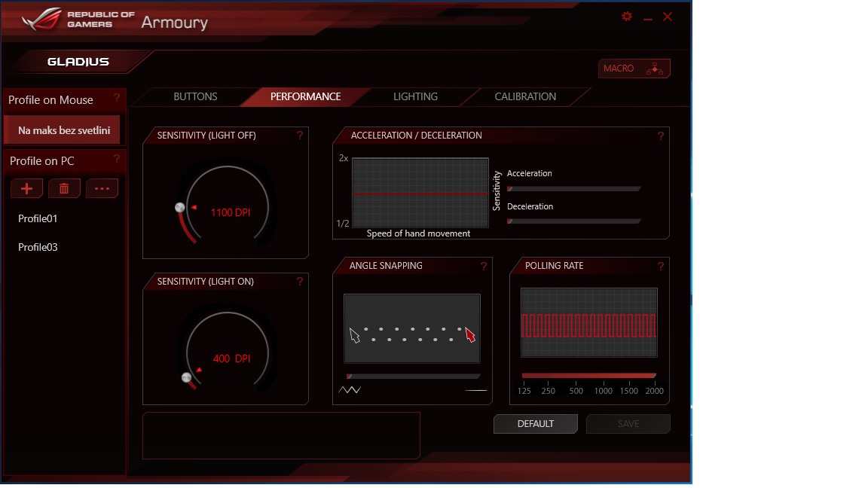Click the Acceleration slider
Screen dimensions: 868x488
pyautogui.click(x=574, y=189)
